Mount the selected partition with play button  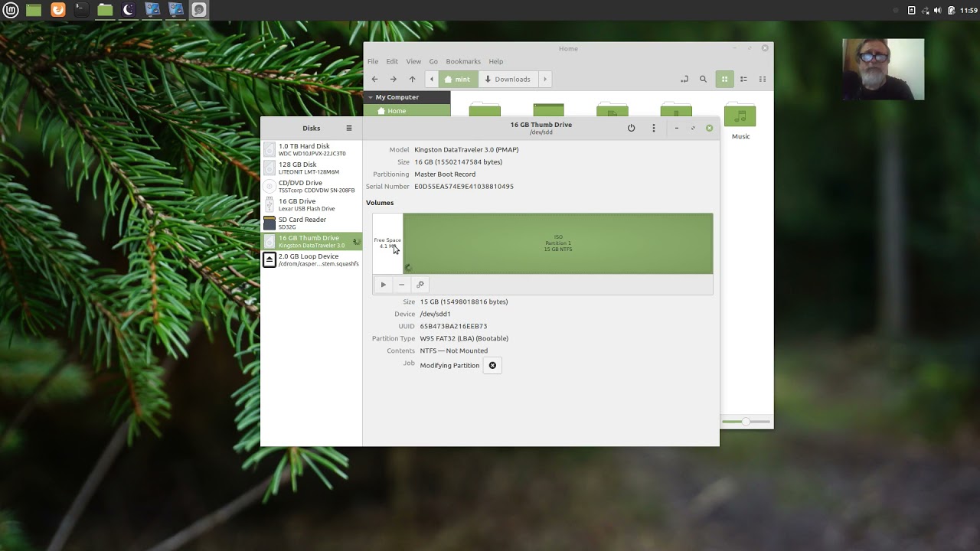(x=384, y=285)
